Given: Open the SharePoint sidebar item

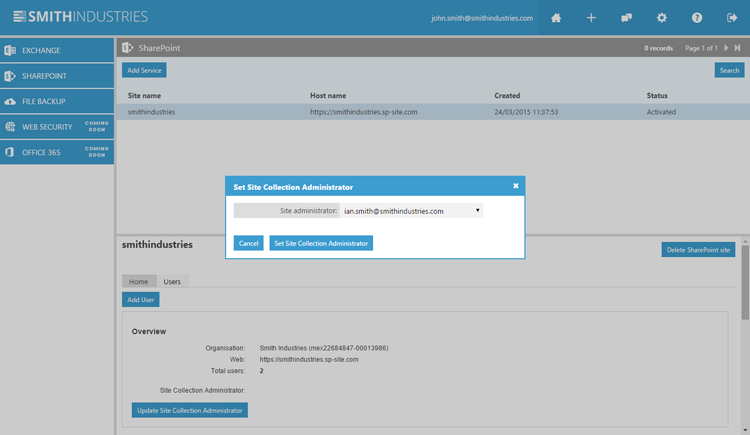Looking at the screenshot, I should pyautogui.click(x=57, y=76).
